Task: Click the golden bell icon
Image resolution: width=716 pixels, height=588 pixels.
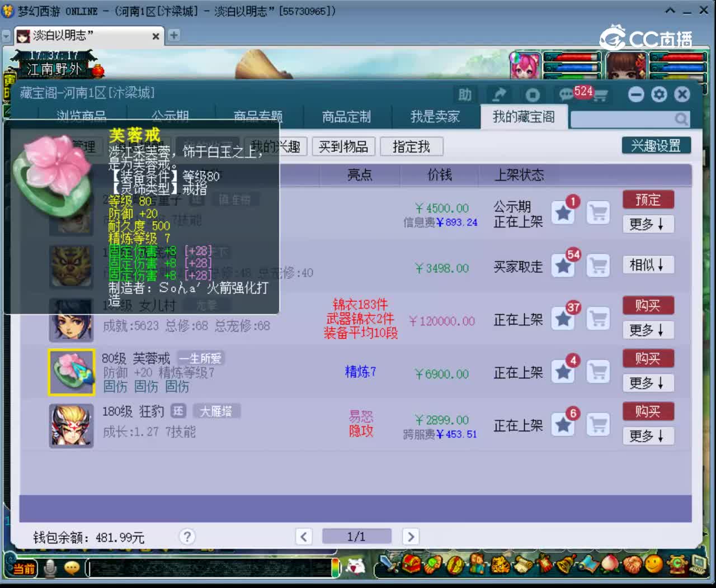Action: click(566, 564)
